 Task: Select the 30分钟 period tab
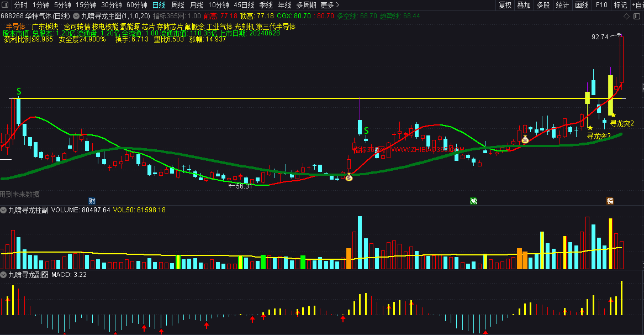coord(112,5)
